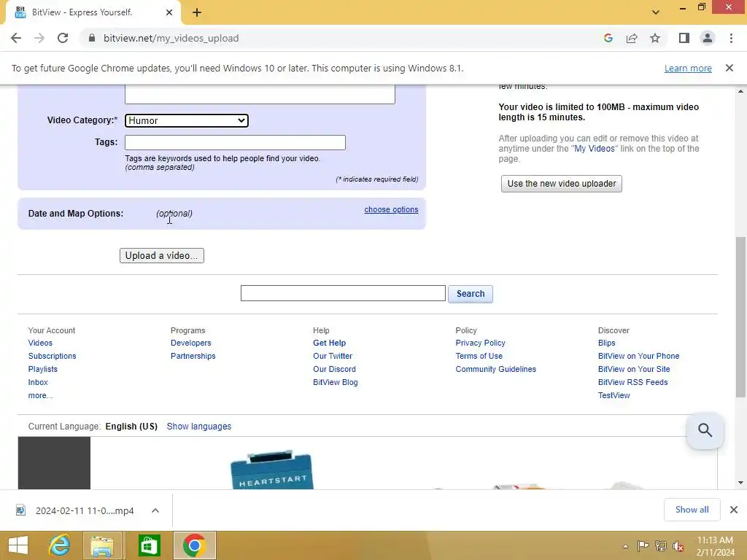Open the Partnerships link
The image size is (747, 560).
[193, 356]
